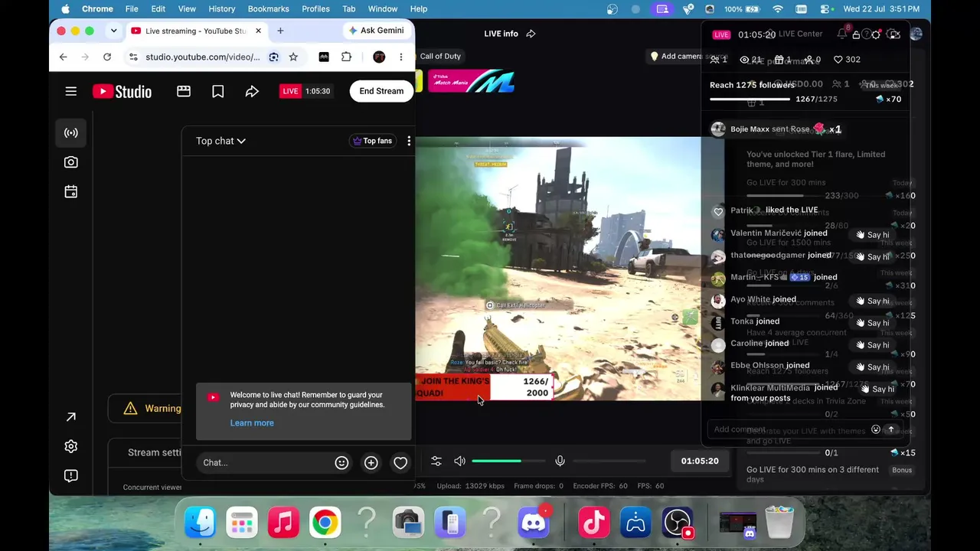Click the emoji icon in Add comment box
Screen dimensions: 980x551
click(x=876, y=430)
